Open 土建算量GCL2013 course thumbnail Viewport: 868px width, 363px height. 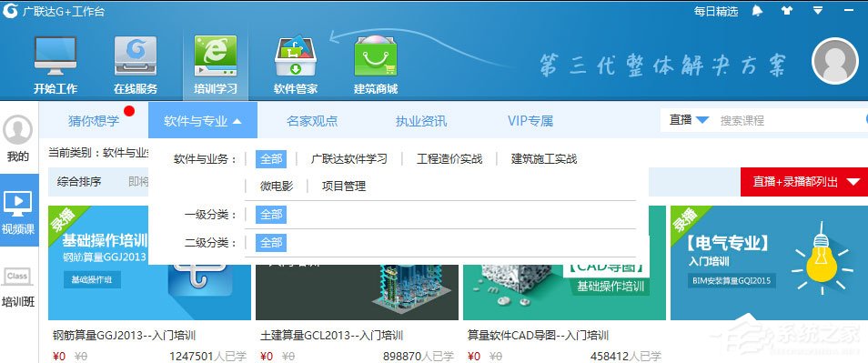coord(357,292)
